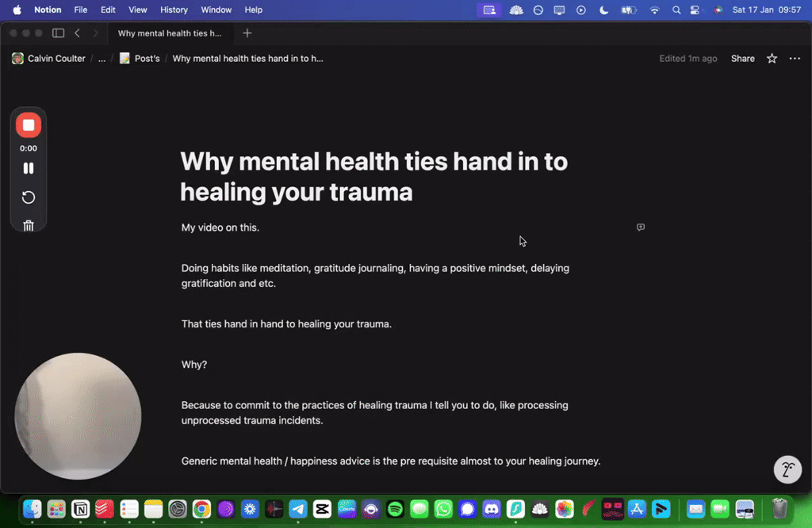Screen dimensions: 812x528
Task: Open the comment icon beside 'My video on this'
Action: click(x=640, y=228)
